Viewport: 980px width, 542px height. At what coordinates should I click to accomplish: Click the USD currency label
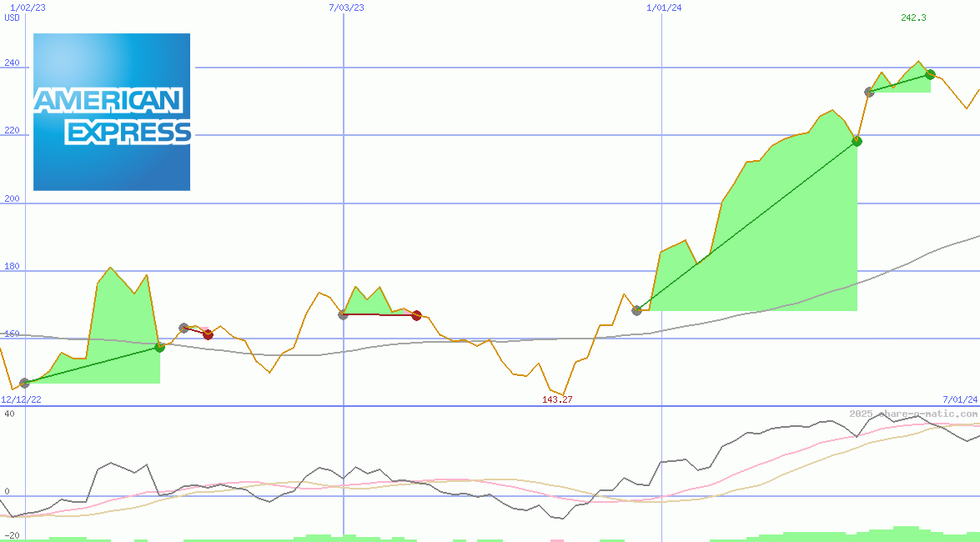tap(13, 18)
